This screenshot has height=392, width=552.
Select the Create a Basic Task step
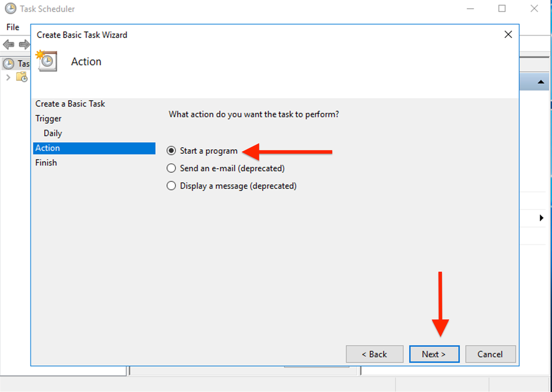(70, 103)
